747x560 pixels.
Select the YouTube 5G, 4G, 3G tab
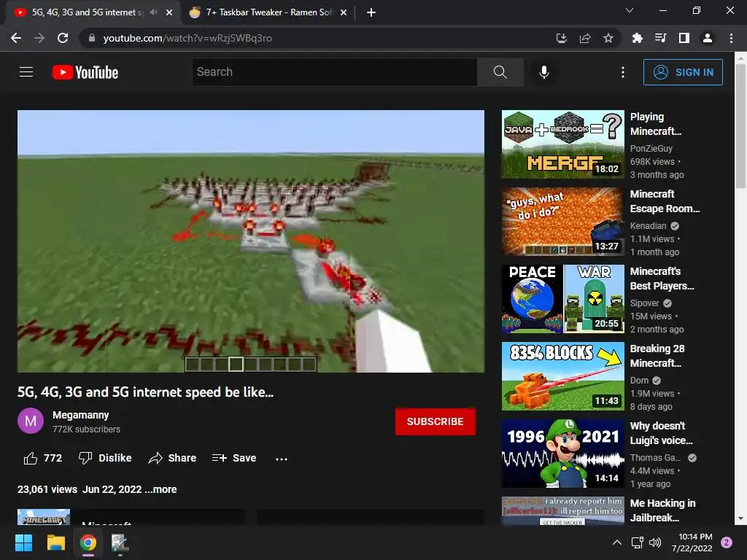click(x=86, y=12)
